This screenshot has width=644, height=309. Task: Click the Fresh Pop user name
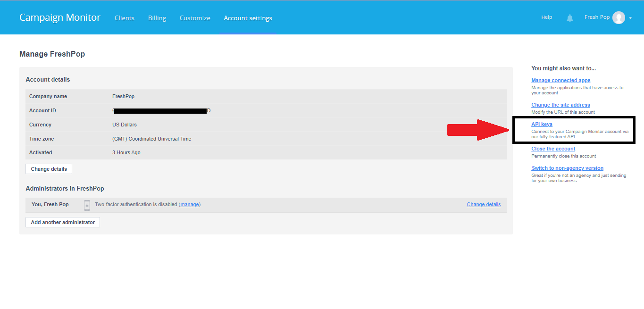pos(597,17)
